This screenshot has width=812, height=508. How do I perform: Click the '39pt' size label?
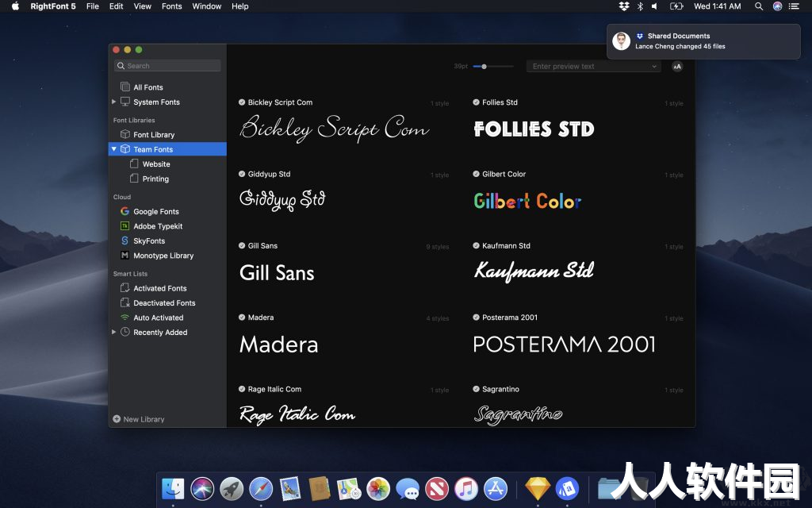point(461,67)
